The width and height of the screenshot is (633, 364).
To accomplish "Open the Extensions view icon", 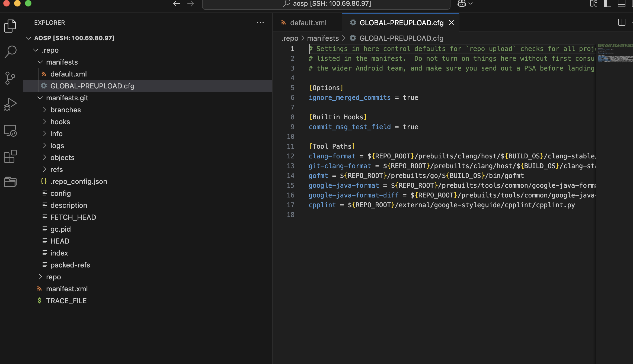I will pos(10,157).
